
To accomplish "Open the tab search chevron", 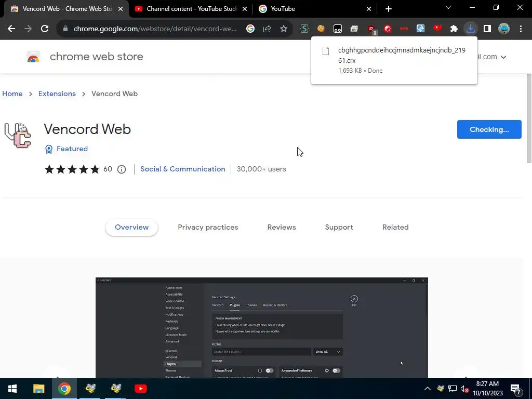I will tap(448, 7).
